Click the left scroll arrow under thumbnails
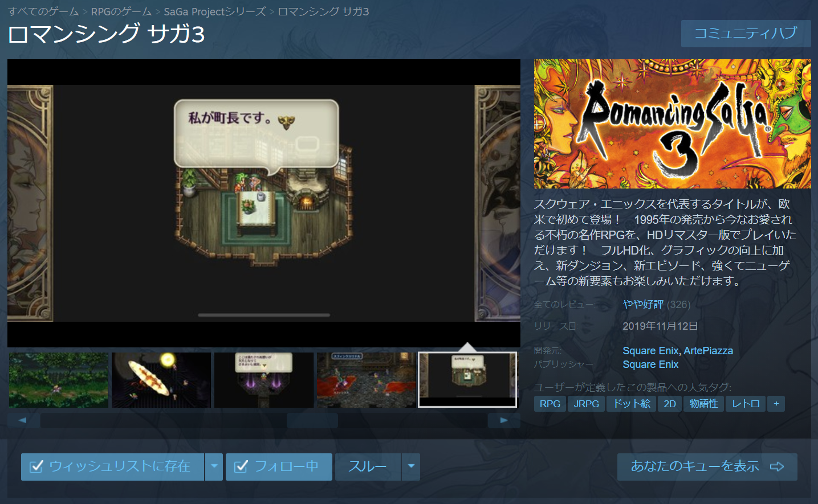The width and height of the screenshot is (818, 504). point(23,420)
